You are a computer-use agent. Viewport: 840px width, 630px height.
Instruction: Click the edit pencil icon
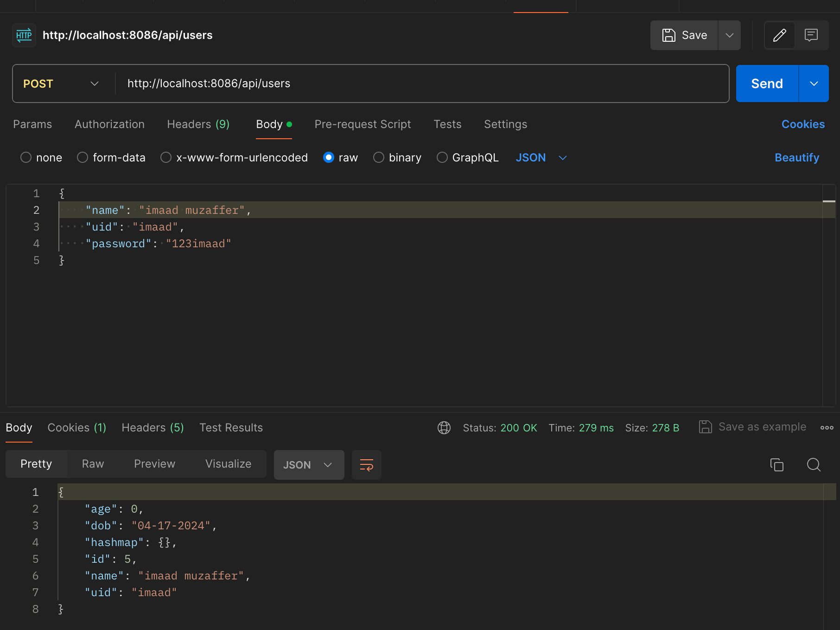(780, 35)
